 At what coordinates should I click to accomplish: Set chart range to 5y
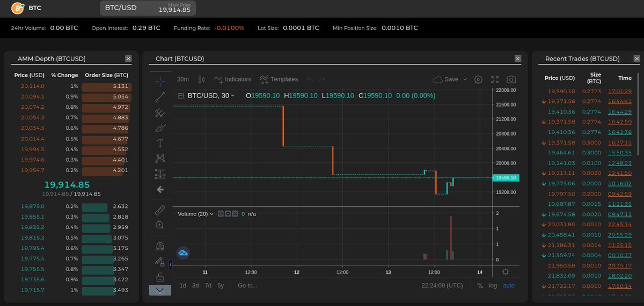[x=221, y=286]
